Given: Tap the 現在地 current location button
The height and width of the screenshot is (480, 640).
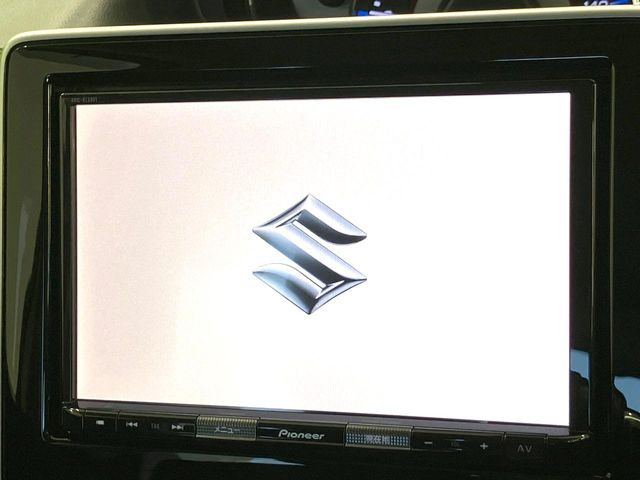Looking at the screenshot, I should (377, 437).
